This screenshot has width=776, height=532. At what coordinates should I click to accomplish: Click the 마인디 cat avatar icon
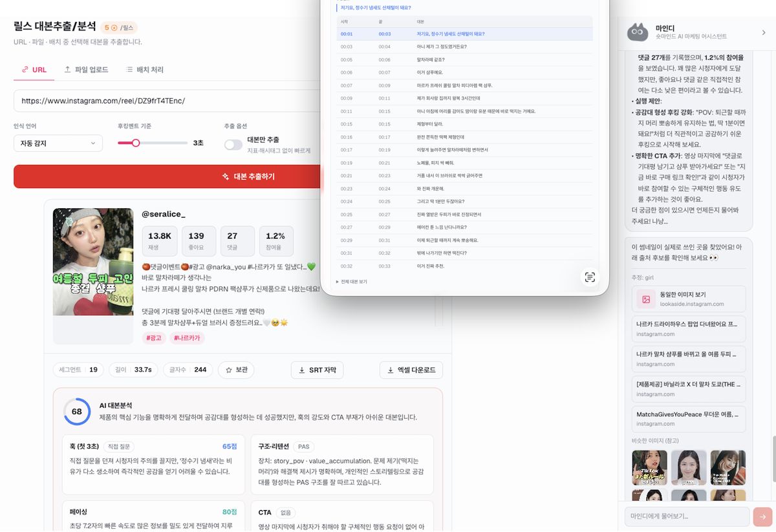(638, 32)
